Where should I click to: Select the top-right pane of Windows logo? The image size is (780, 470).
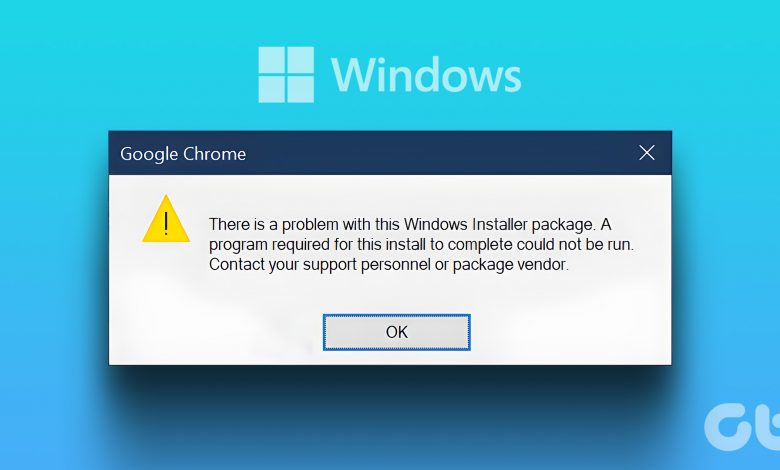(300, 60)
